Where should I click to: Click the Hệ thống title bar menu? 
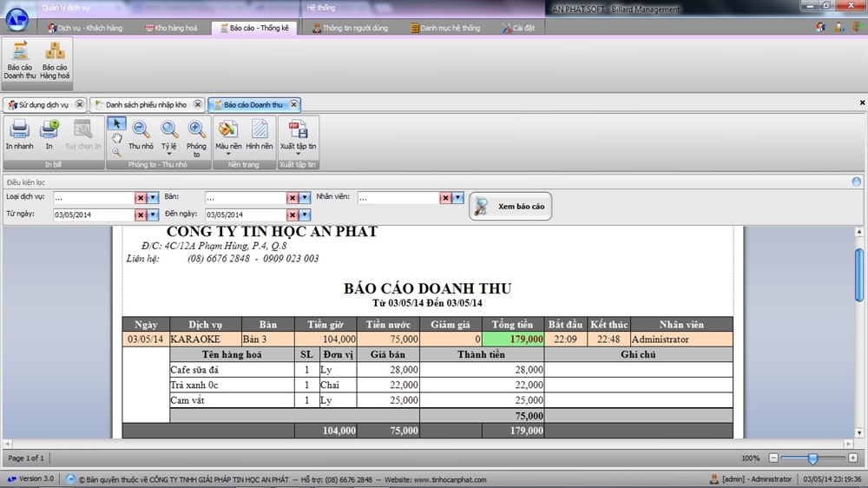tap(321, 8)
